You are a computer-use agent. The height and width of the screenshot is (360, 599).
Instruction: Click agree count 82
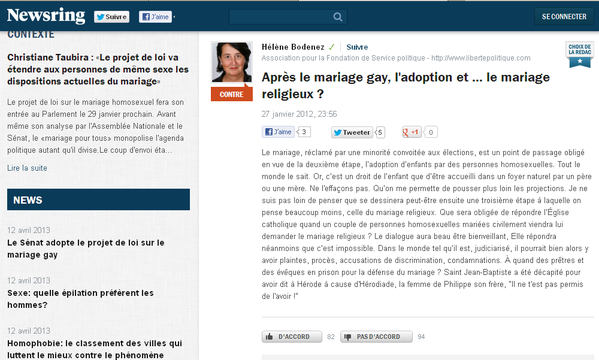coord(331,337)
